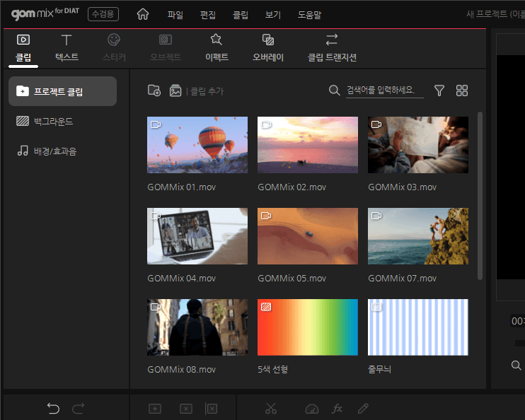Viewport: 525px width, 420px height.
Task: Click the add clip image icon
Action: [175, 91]
